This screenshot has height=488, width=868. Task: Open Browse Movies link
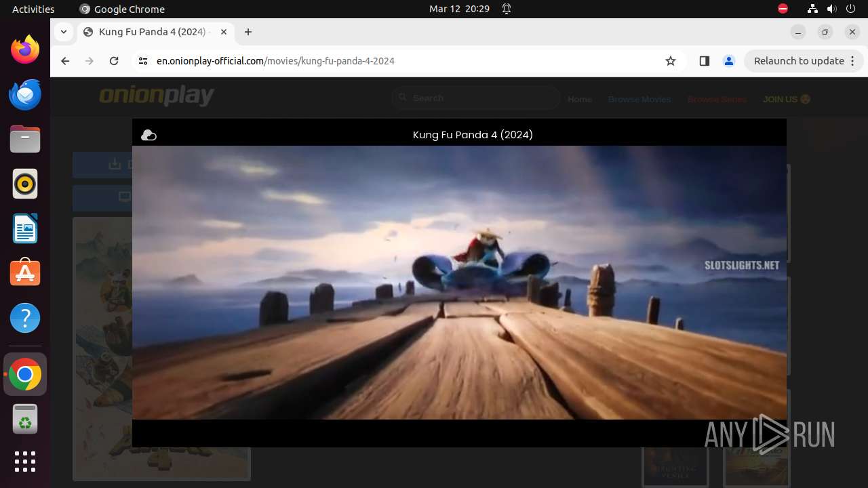coord(639,99)
